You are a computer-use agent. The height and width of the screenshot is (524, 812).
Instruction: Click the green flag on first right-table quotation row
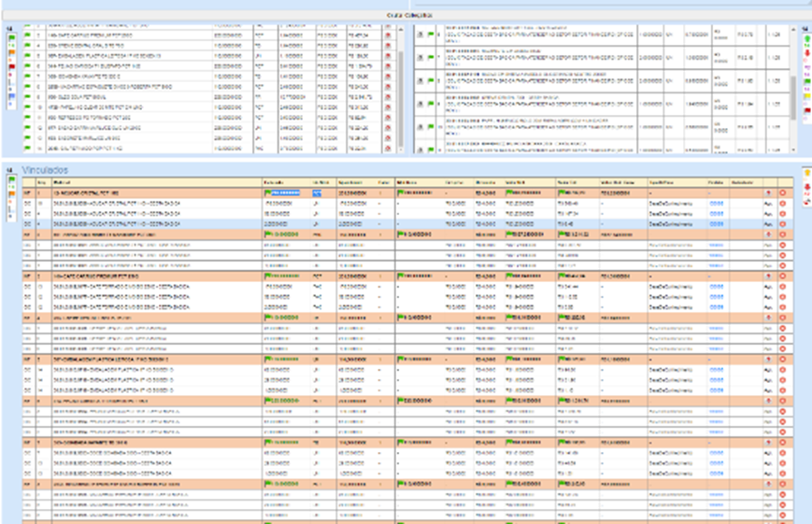pos(431,35)
